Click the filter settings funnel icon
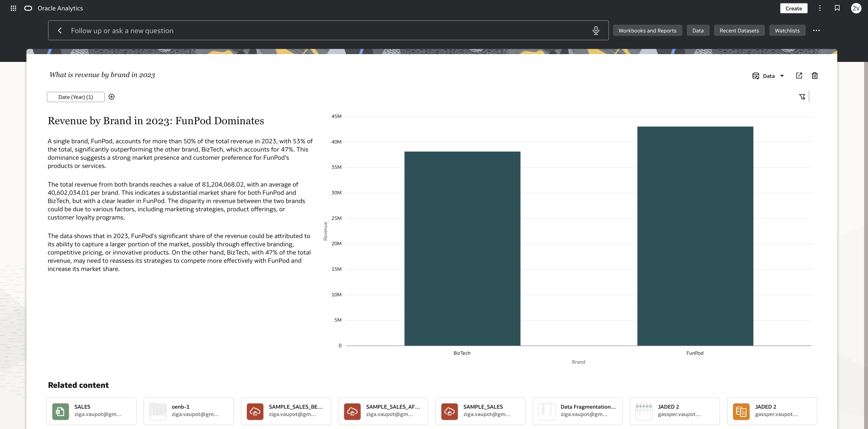Viewport: 868px width, 429px height. tap(802, 97)
